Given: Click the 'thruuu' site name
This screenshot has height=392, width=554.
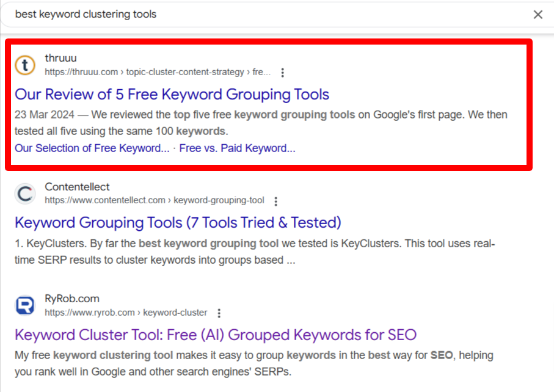Looking at the screenshot, I should click(60, 58).
